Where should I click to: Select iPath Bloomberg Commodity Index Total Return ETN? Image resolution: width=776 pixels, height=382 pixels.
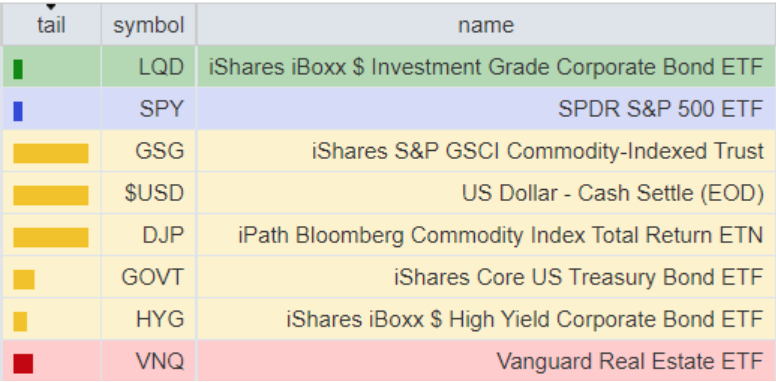tap(500, 235)
